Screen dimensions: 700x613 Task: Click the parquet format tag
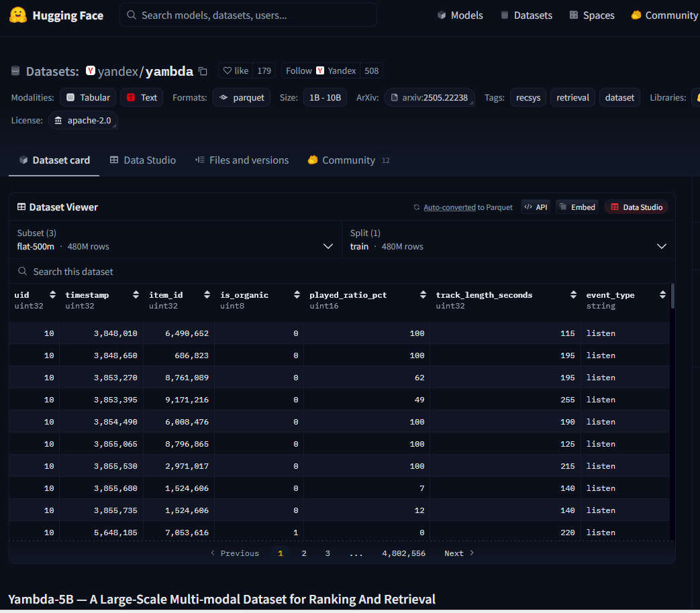click(242, 98)
